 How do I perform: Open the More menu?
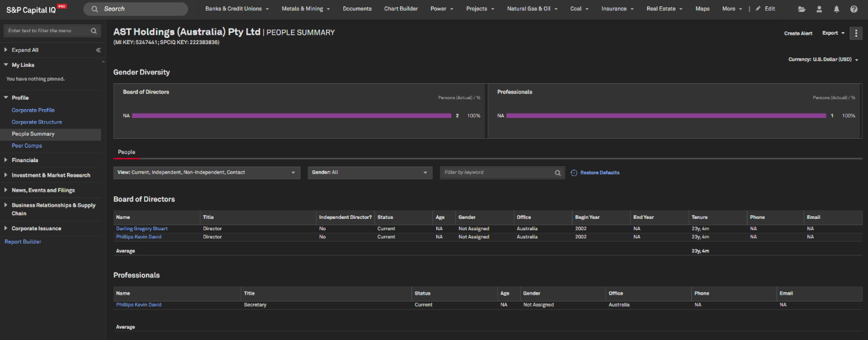[732, 9]
